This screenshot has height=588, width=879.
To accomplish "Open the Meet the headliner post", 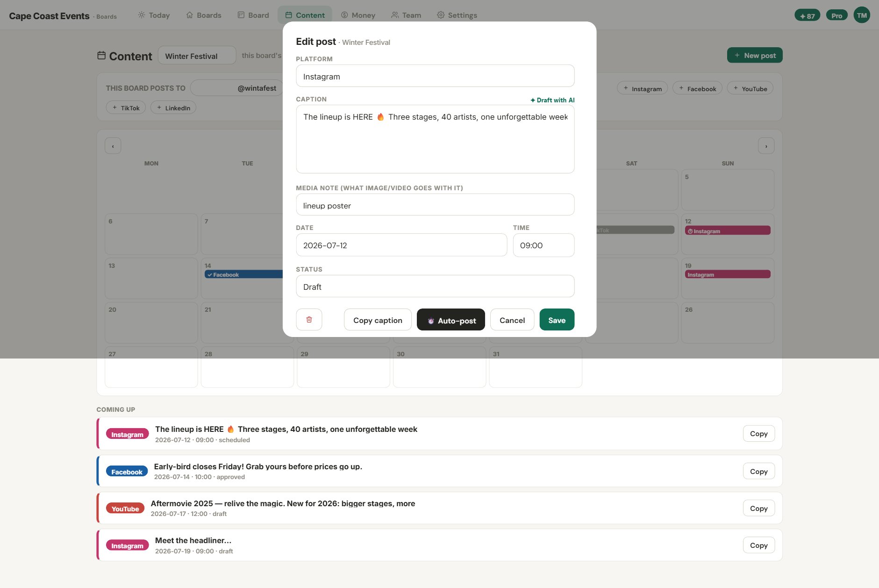I will pos(439,545).
